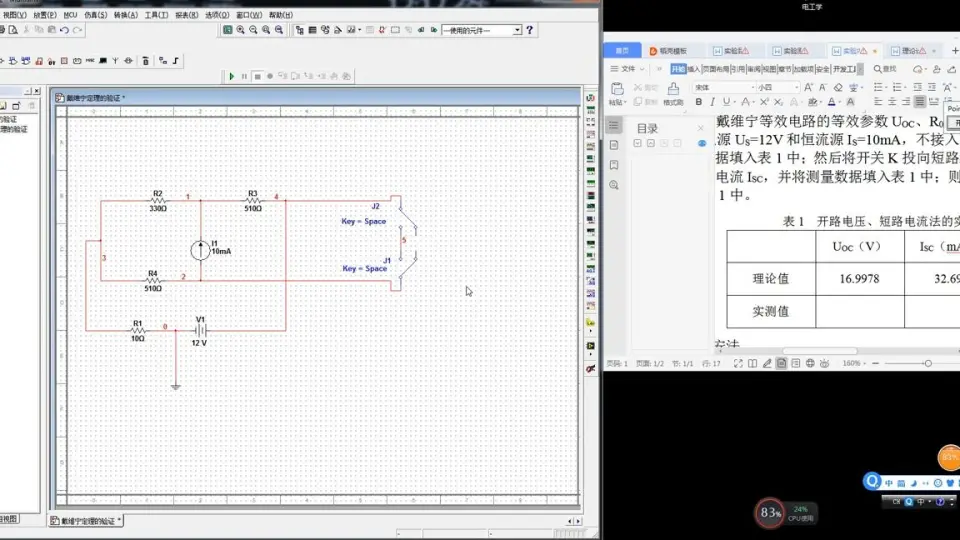The height and width of the screenshot is (540, 960).
Task: Switch to the 理论 document tab in WPS
Action: 913,51
